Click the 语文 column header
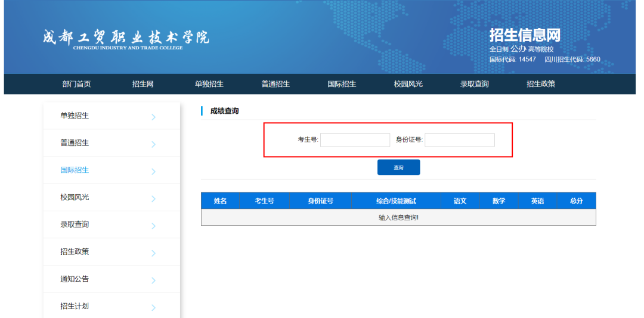The width and height of the screenshot is (644, 318). pos(460,201)
